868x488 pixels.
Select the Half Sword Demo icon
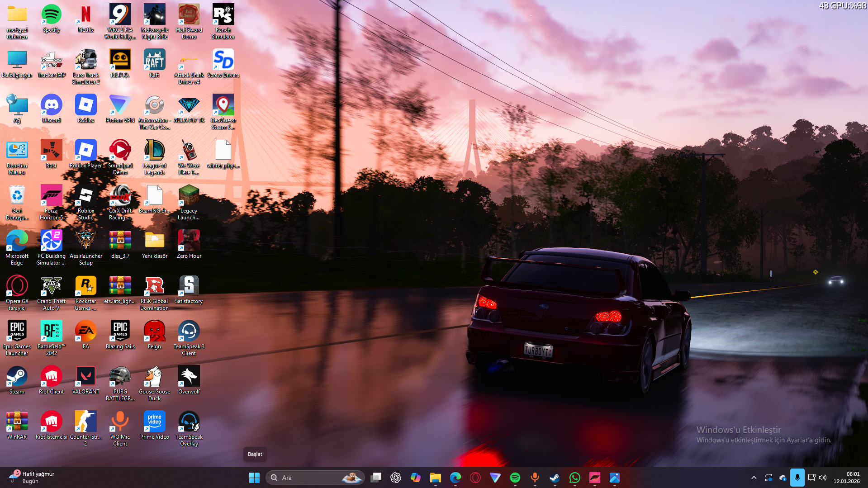pyautogui.click(x=189, y=22)
